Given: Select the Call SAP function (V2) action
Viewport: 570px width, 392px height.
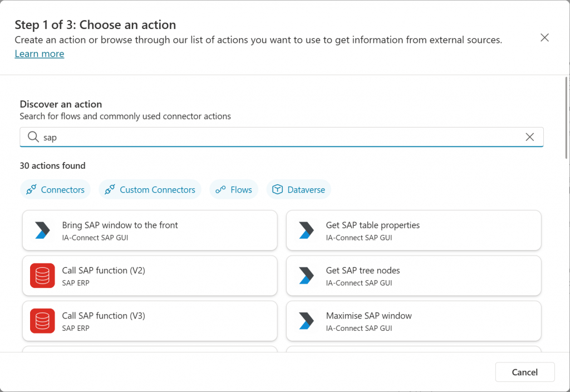Looking at the screenshot, I should point(150,275).
